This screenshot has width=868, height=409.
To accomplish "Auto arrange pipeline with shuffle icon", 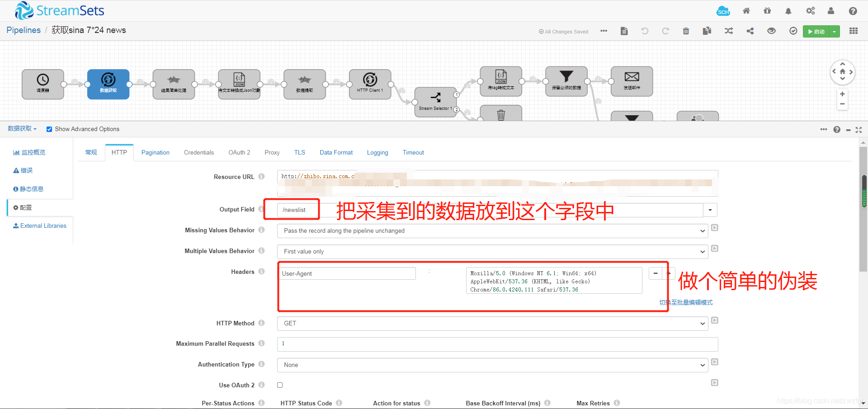I will tap(729, 31).
